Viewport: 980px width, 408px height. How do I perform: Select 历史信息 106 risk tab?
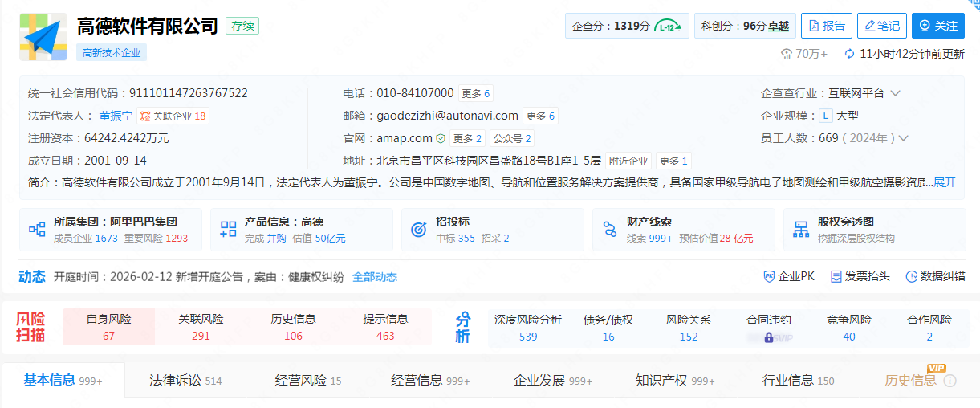tap(293, 327)
